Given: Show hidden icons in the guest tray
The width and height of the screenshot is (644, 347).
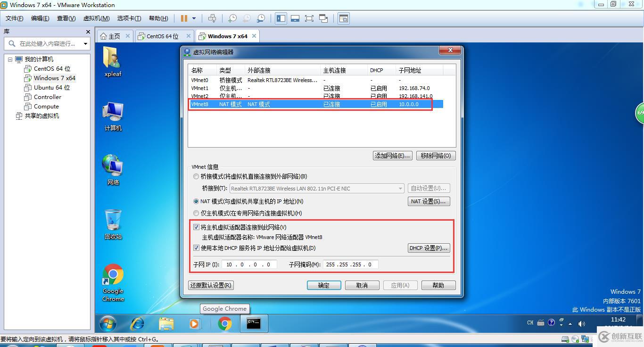Looking at the screenshot, I should (x=570, y=324).
